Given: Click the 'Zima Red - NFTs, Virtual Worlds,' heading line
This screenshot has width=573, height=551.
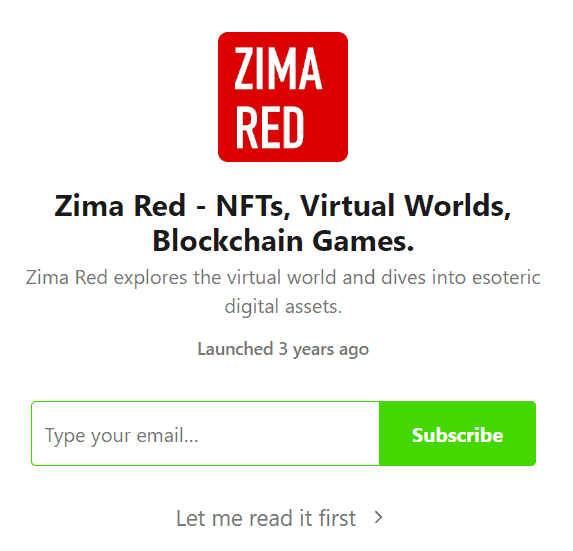Looking at the screenshot, I should pos(283,206).
